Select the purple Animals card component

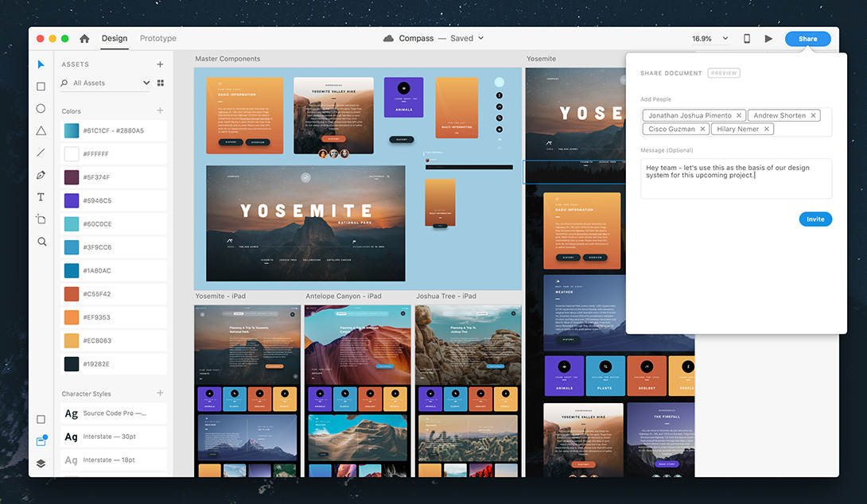click(x=403, y=97)
